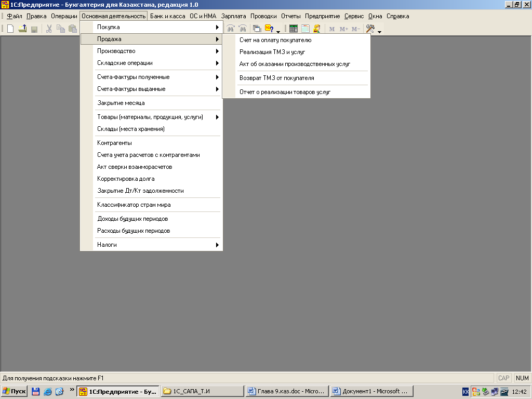The image size is (532, 399).
Task: Expand the Производство submenu
Action: click(x=151, y=51)
